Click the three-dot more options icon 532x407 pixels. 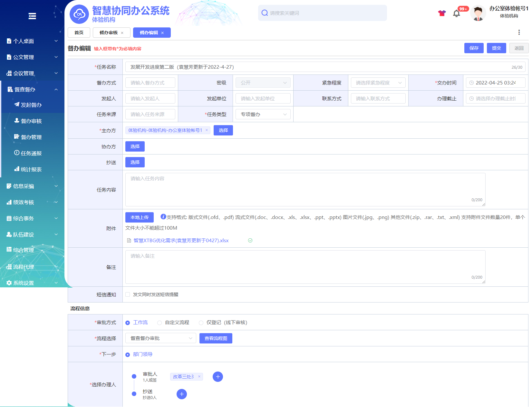click(x=519, y=32)
